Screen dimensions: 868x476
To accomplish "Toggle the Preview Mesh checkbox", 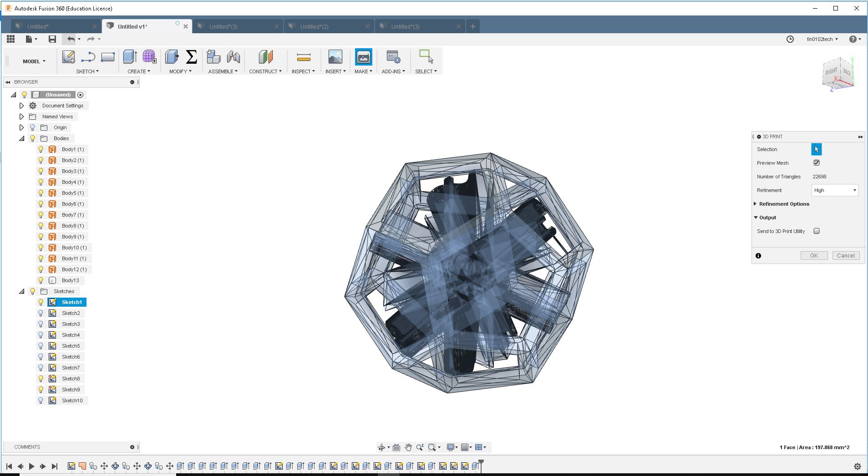I will coord(817,162).
